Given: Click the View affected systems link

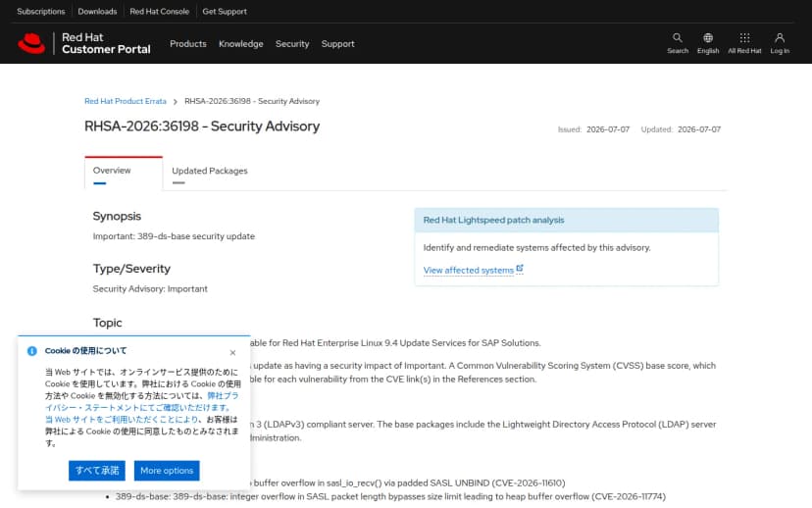Looking at the screenshot, I should (x=468, y=271).
